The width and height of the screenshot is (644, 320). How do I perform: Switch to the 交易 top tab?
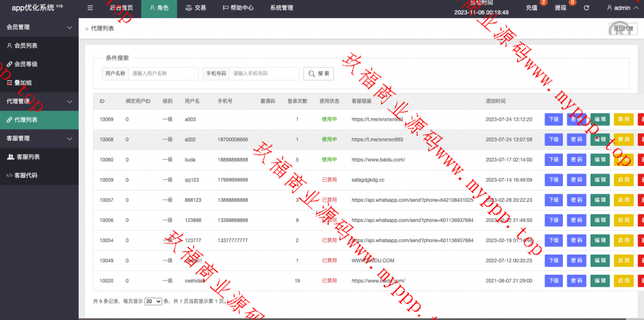196,8
